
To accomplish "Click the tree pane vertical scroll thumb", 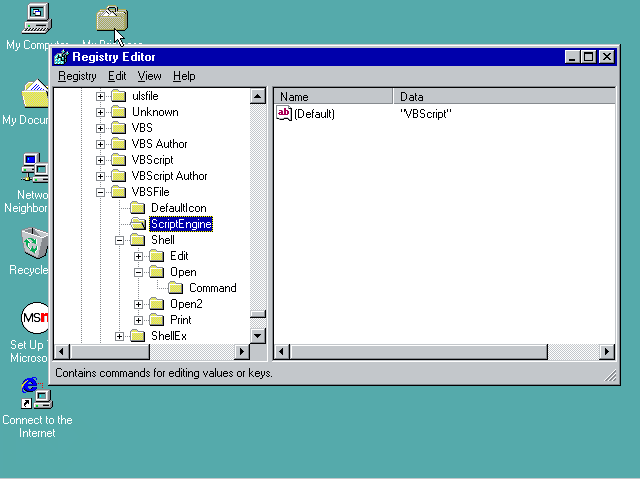I will pos(258,314).
